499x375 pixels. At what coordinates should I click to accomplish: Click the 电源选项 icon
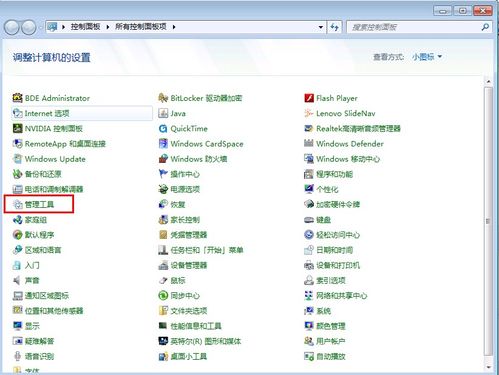pos(163,189)
